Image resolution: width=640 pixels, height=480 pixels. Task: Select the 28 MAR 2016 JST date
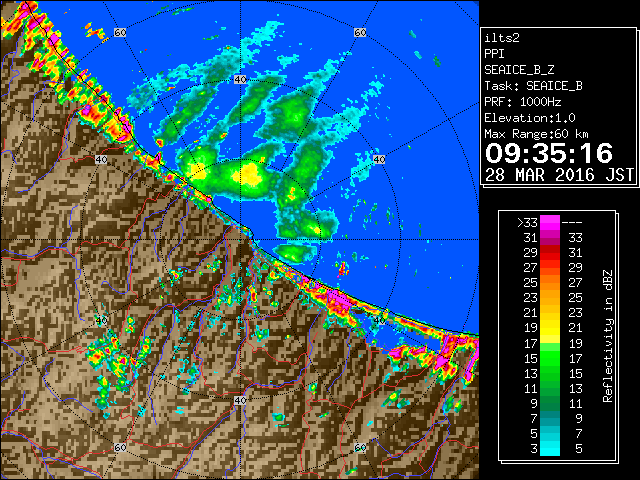point(559,175)
